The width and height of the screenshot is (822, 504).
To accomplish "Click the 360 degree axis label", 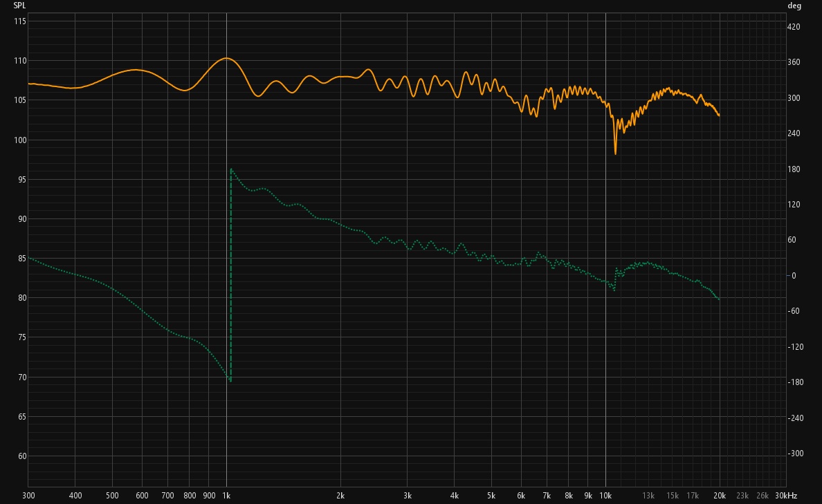I will click(794, 62).
